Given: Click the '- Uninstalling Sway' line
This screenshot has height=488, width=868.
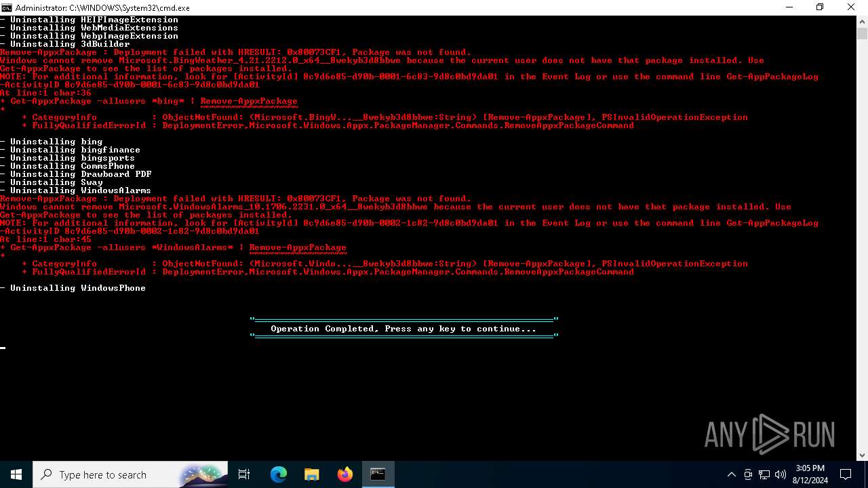Looking at the screenshot, I should [51, 182].
